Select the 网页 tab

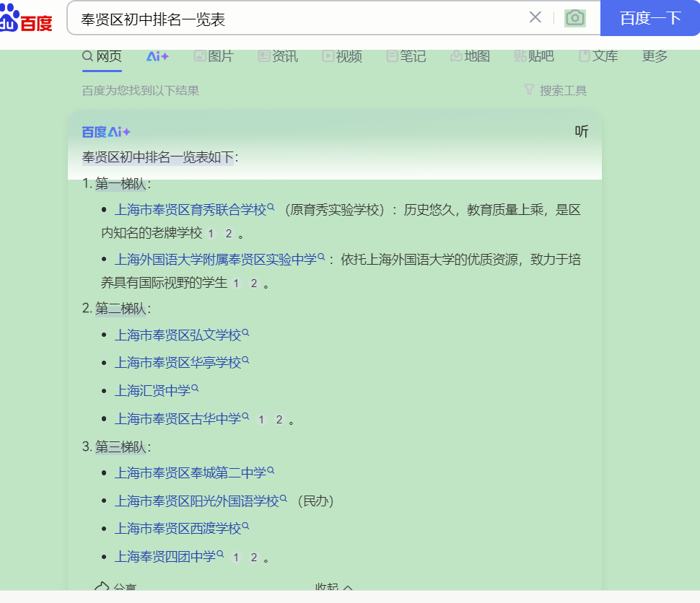(102, 56)
